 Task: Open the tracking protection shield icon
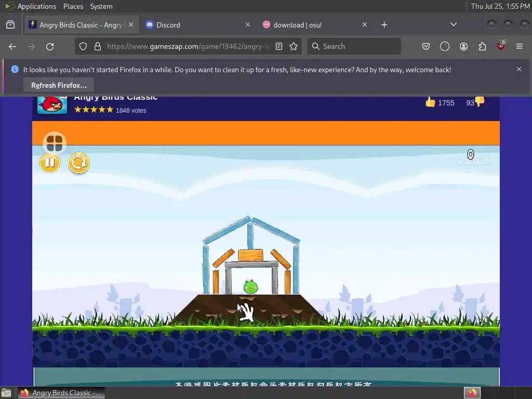(x=83, y=46)
